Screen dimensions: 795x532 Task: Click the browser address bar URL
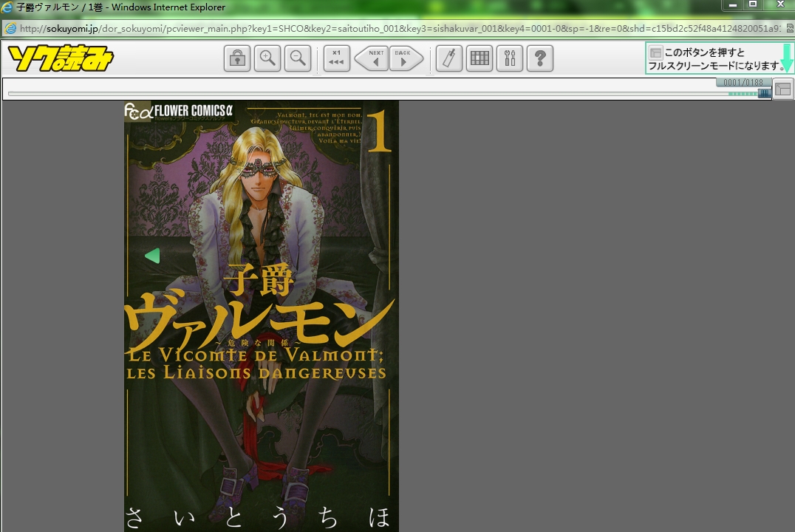(400, 28)
